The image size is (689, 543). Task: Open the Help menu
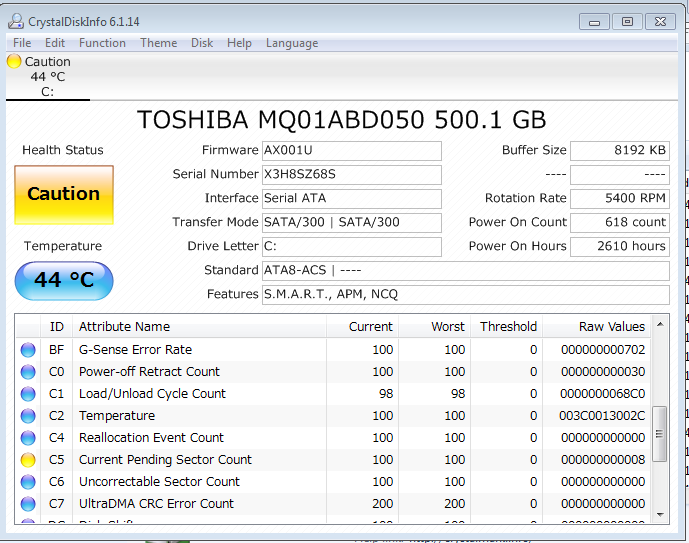(x=239, y=43)
